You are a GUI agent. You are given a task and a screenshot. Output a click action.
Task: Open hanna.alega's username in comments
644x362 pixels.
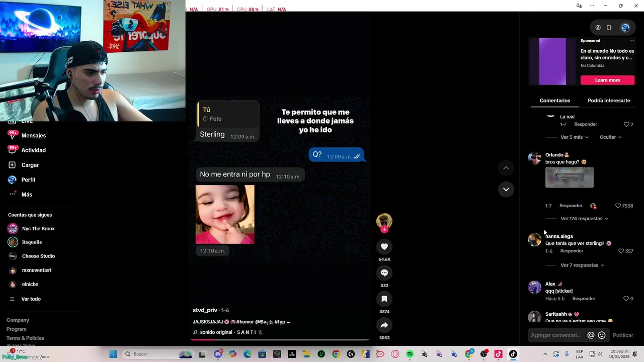[559, 236]
